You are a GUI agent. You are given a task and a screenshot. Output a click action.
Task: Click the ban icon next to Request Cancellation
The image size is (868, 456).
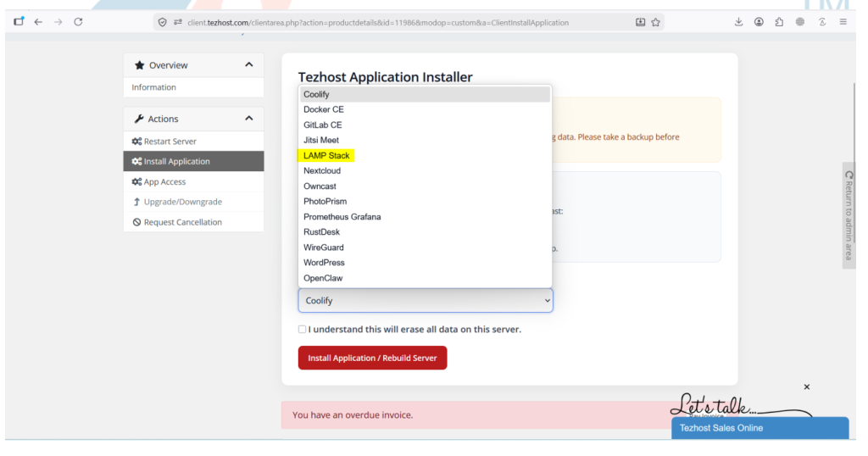[x=136, y=222]
